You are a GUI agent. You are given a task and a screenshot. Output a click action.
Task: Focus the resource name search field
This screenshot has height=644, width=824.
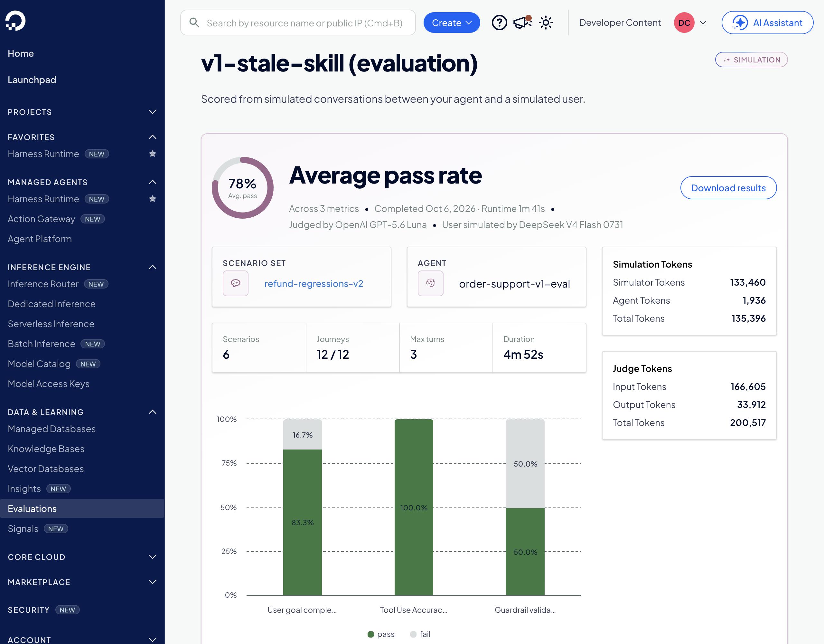click(x=298, y=23)
